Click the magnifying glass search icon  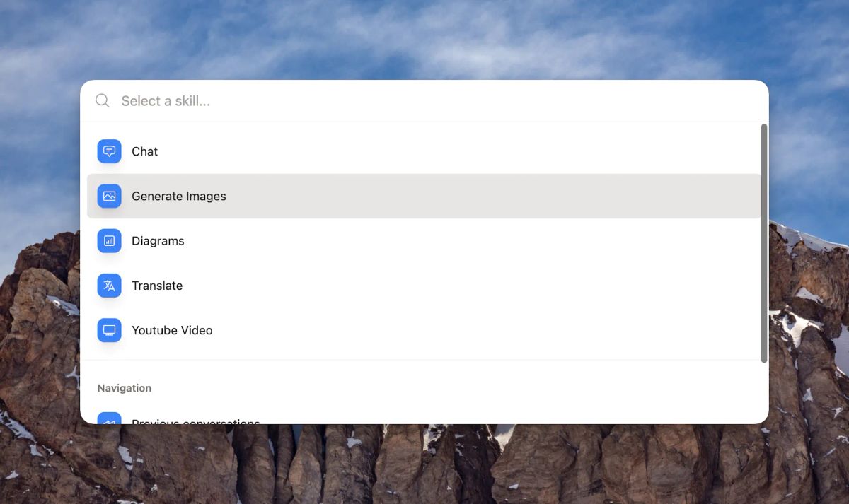point(103,101)
